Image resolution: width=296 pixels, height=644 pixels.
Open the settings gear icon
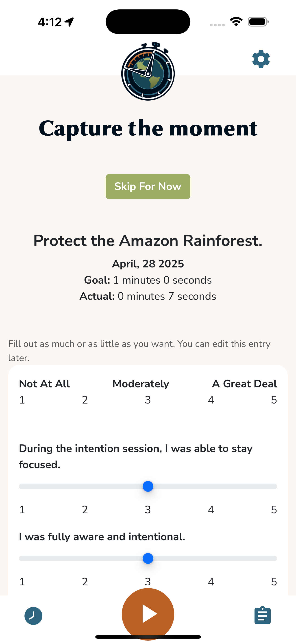click(261, 59)
